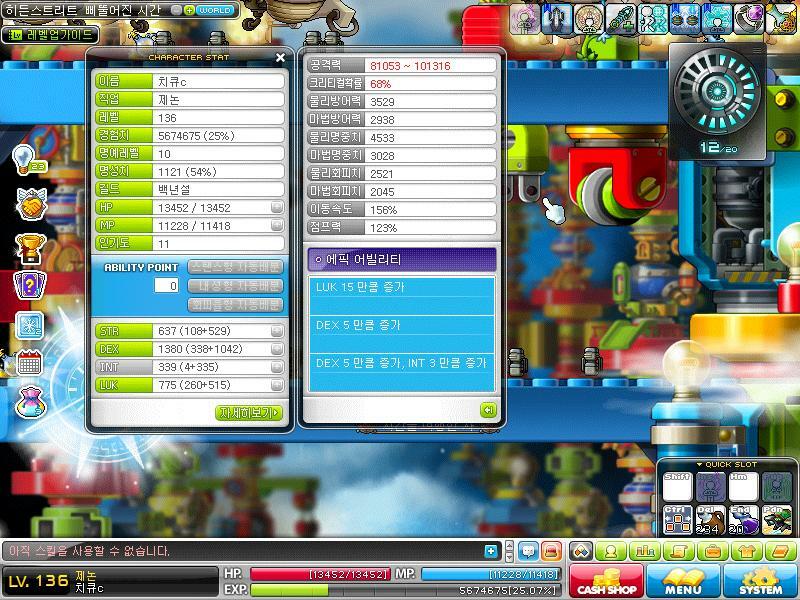800x600 pixels.
Task: Add a point to LUK
Action: tap(277, 385)
